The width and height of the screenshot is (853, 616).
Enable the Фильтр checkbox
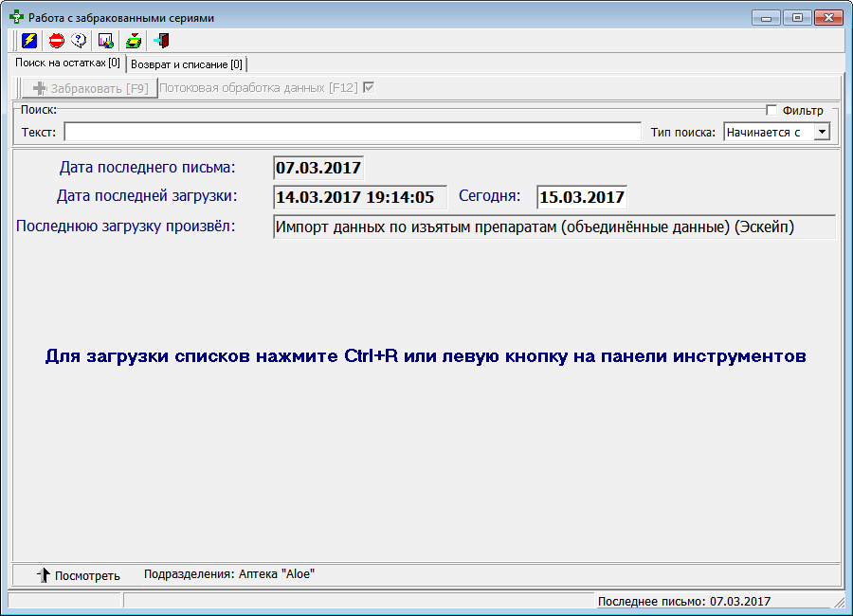pyautogui.click(x=771, y=110)
